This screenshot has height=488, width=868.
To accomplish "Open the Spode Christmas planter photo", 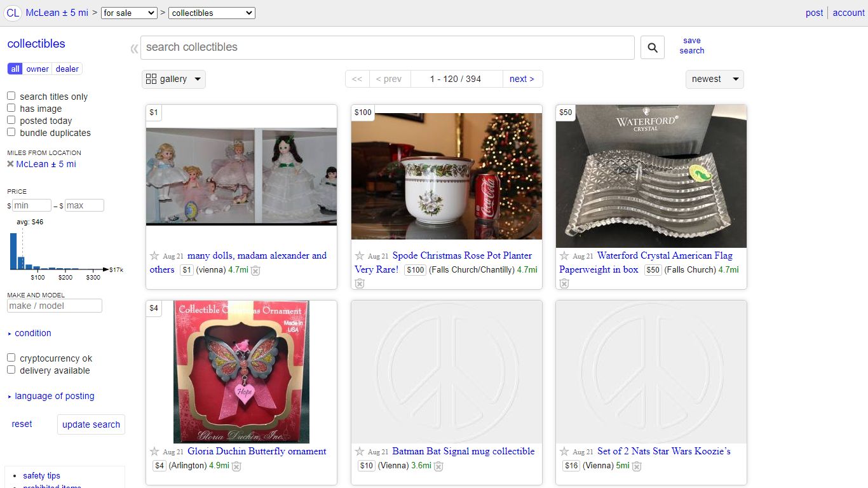I will [x=447, y=177].
